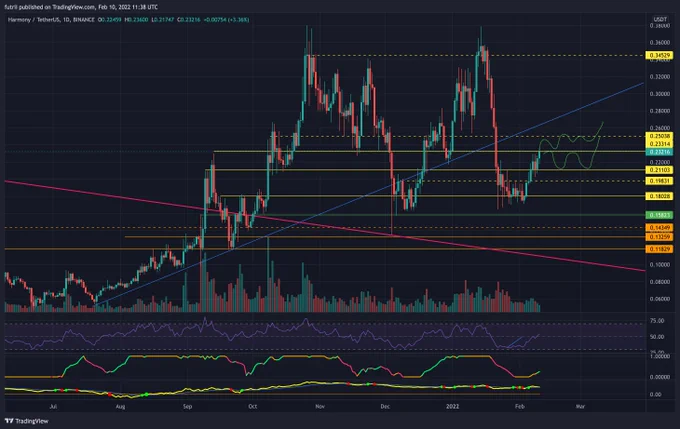Click the high value H0.23600
680x429 pixels.
tap(137, 20)
